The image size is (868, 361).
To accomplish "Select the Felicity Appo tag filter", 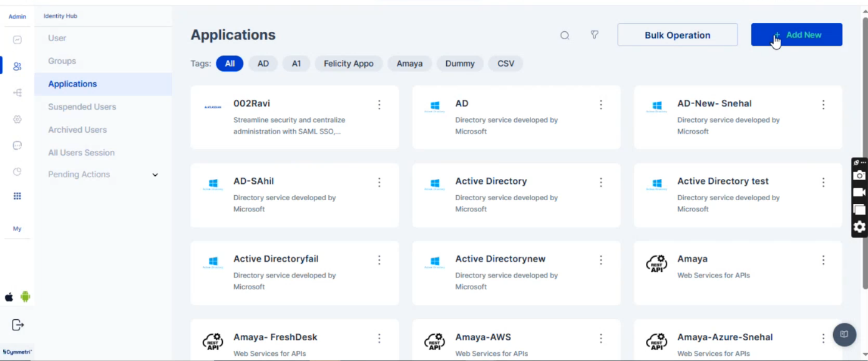I will point(348,64).
